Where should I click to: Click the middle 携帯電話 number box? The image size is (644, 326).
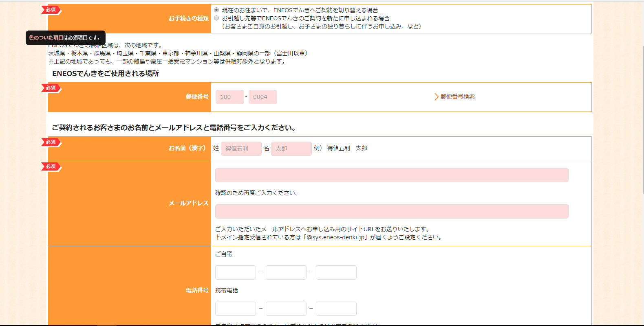(x=286, y=308)
